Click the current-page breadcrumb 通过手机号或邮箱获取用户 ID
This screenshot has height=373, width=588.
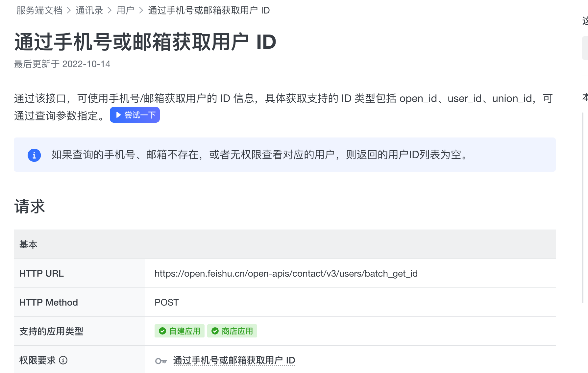pos(209,11)
